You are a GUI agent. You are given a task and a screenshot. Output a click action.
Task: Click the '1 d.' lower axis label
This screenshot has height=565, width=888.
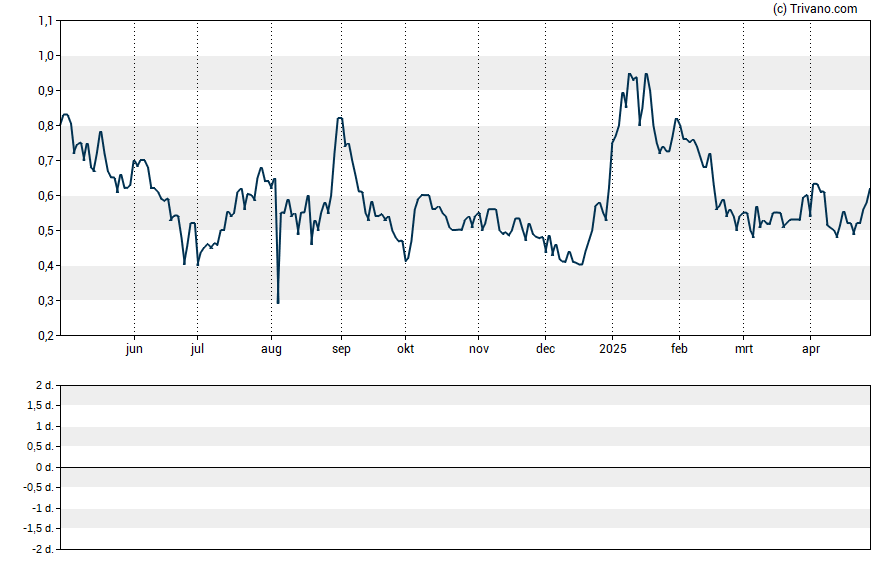[45, 426]
